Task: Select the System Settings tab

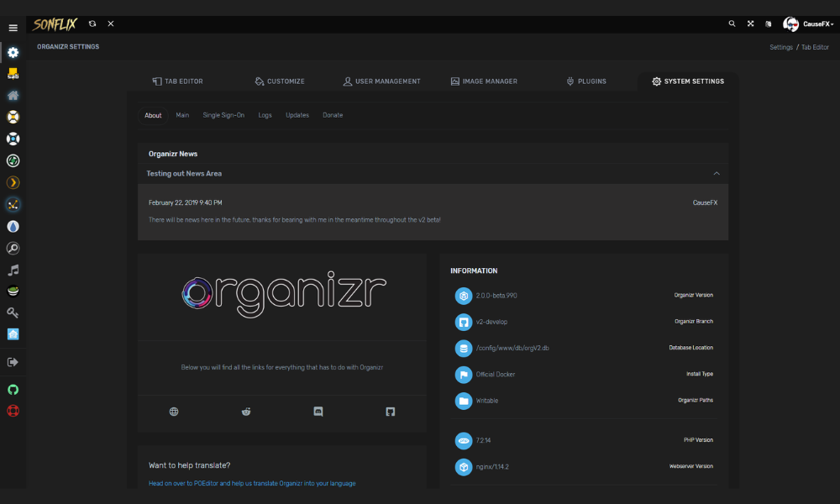Action: 688,81
